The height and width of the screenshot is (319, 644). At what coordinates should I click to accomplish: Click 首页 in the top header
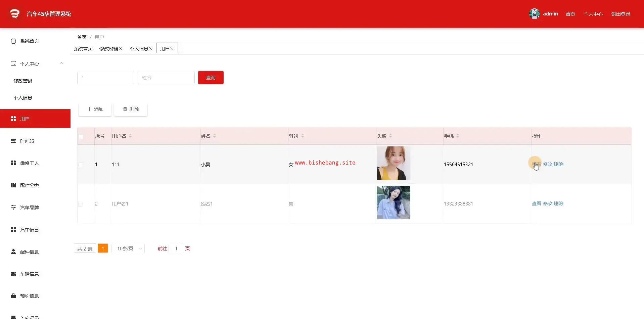pyautogui.click(x=570, y=14)
